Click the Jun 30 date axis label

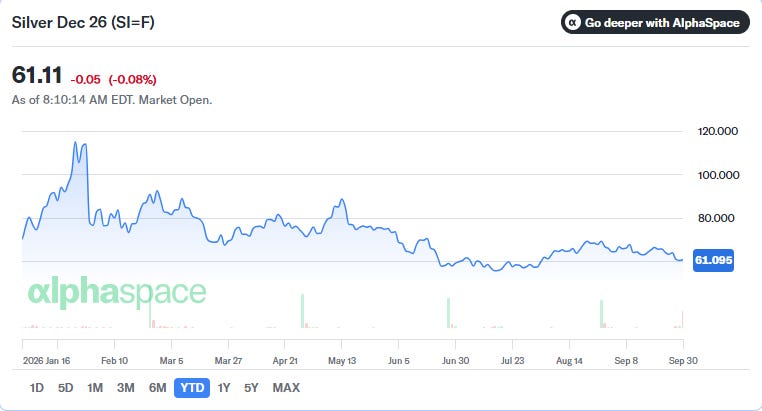tap(455, 361)
